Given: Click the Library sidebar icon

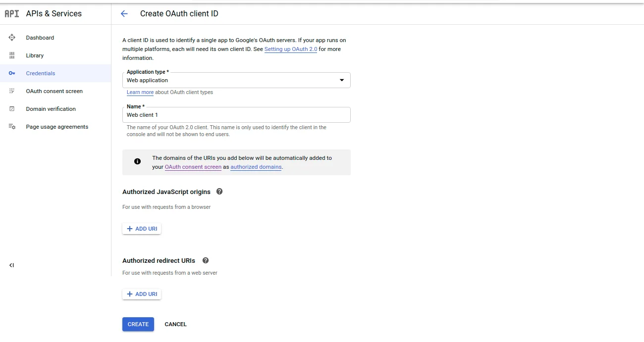Looking at the screenshot, I should click(12, 55).
